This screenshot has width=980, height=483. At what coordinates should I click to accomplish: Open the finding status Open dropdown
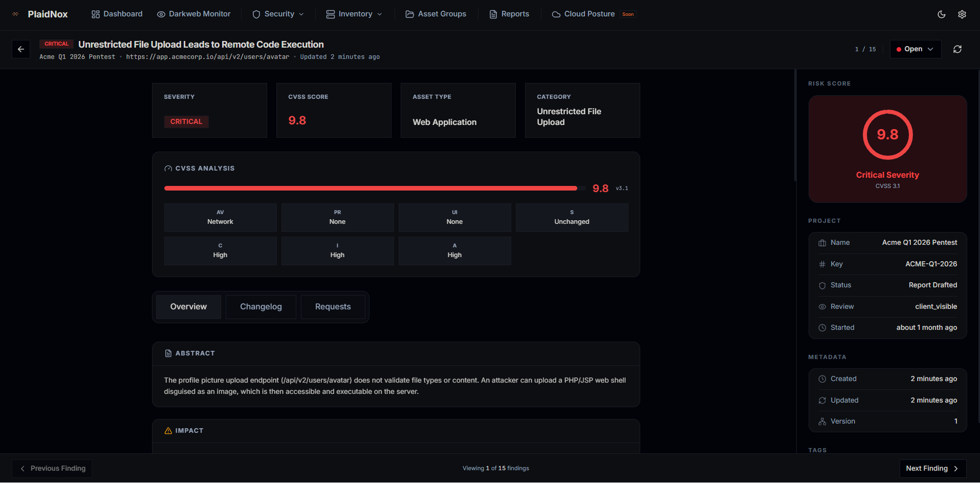(915, 49)
